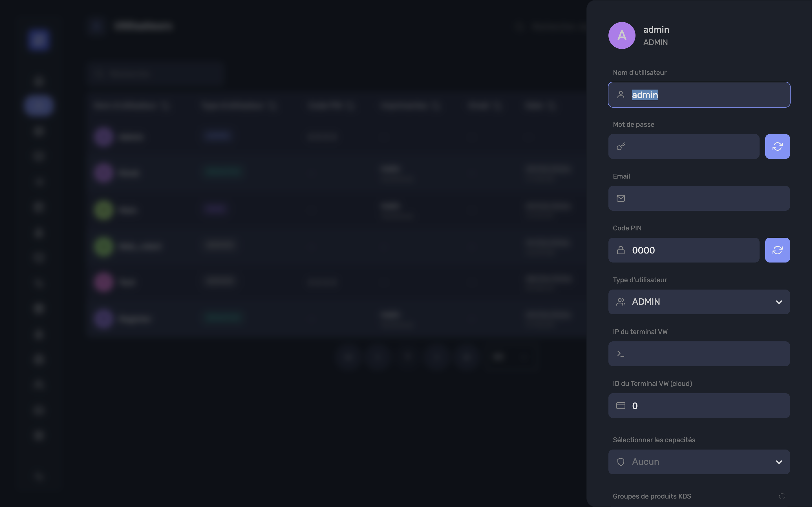Focus the Nom d'utilisateur input field
This screenshot has width=812, height=507.
[699, 95]
